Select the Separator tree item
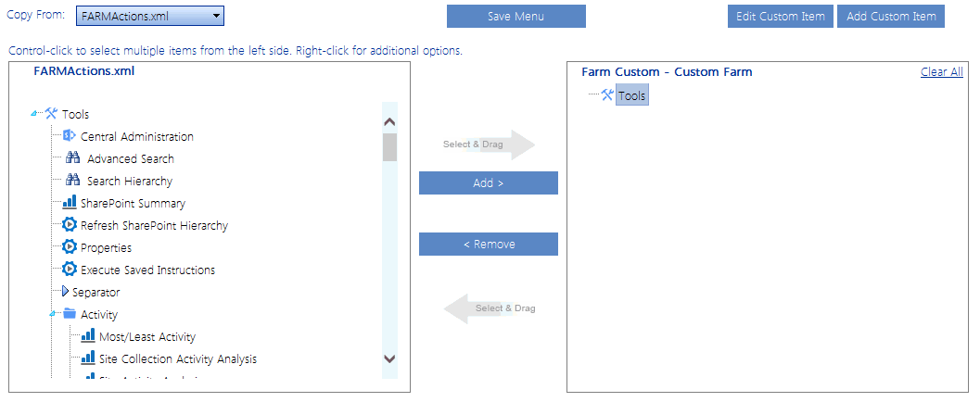Image resolution: width=980 pixels, height=402 pixels. [x=95, y=292]
